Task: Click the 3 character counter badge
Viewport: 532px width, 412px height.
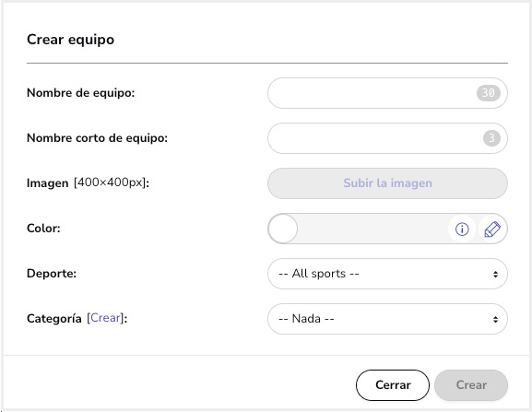Action: pos(491,138)
